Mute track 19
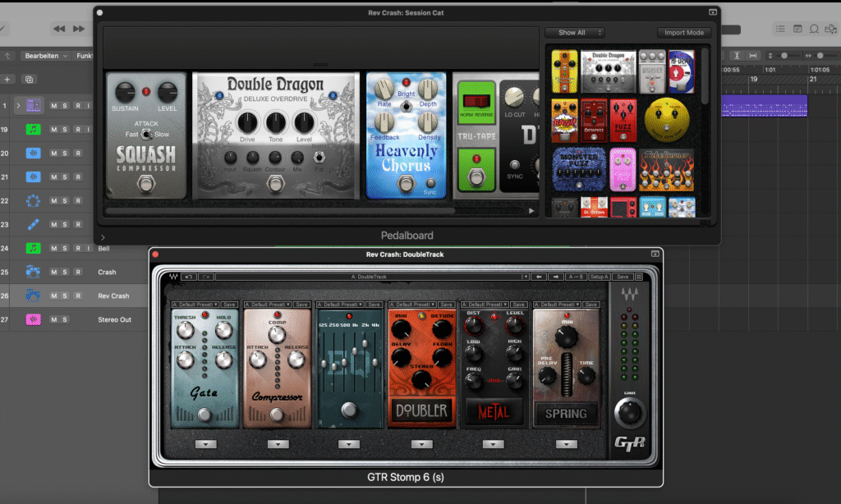Screen dimensions: 841x504 point(53,129)
